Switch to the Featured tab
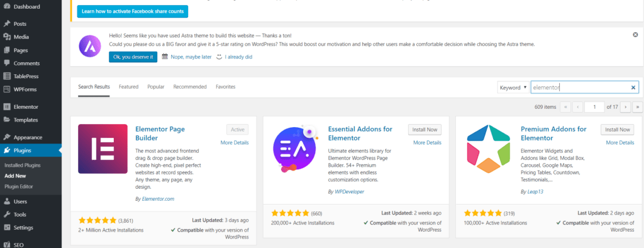Screen dimensions: 644x248 coord(128,87)
